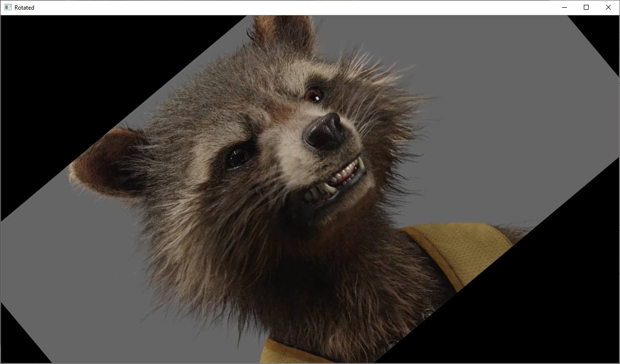Maximize the Rotated window
The image size is (620, 364).
click(x=586, y=7)
